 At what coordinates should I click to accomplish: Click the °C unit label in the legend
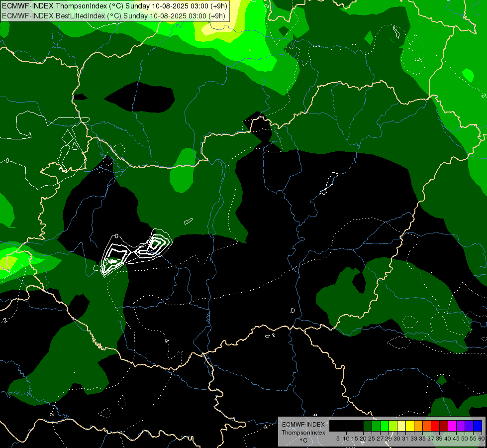pyautogui.click(x=304, y=441)
